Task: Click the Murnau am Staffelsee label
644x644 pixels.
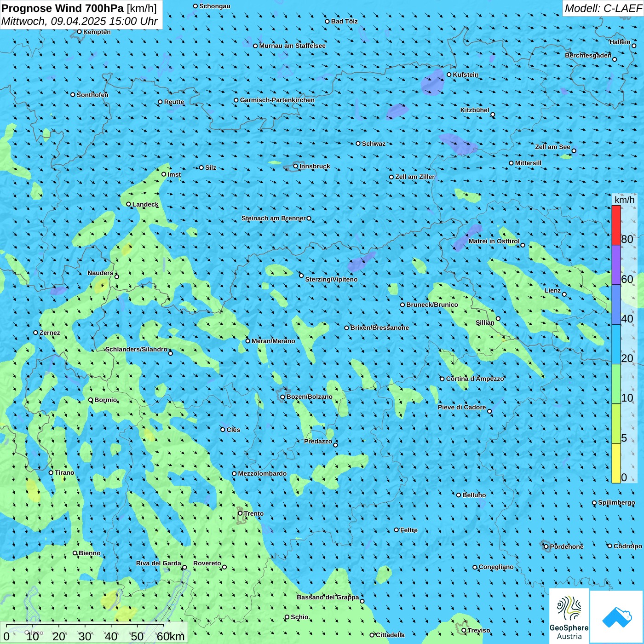Action: coord(292,46)
